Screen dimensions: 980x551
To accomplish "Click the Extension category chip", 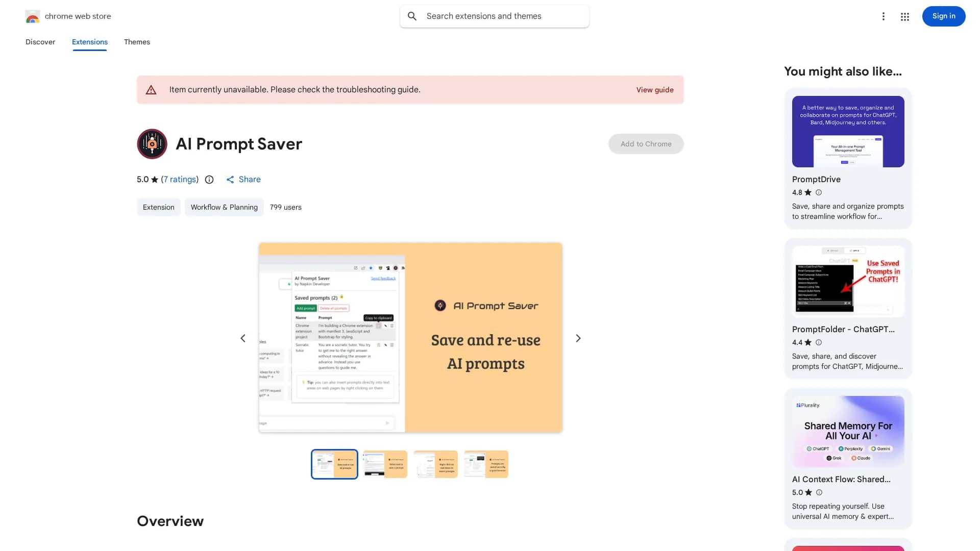I will pyautogui.click(x=159, y=207).
